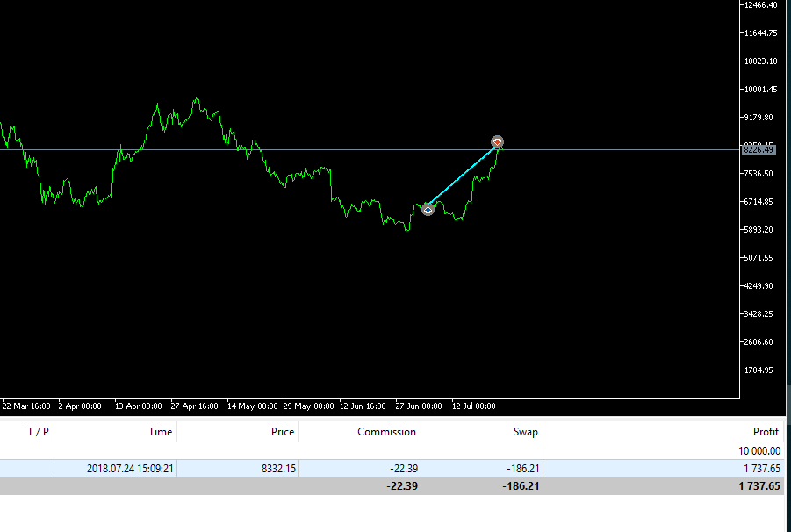Click the bold total swap -186.21
This screenshot has height=532, width=791.
(x=519, y=486)
